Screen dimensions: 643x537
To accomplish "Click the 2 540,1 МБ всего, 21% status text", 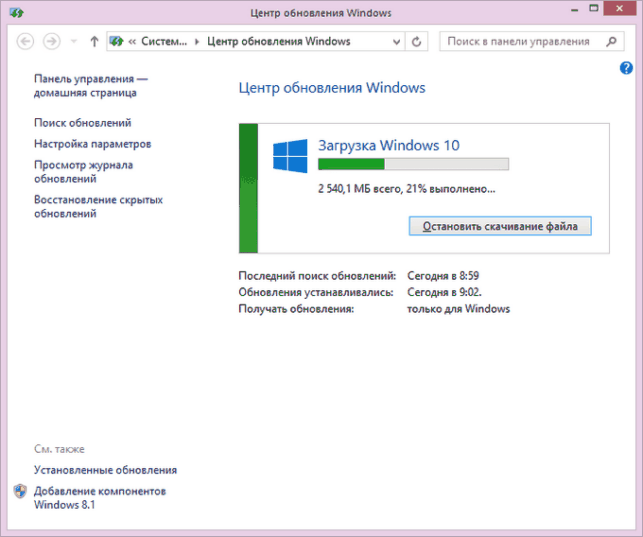I will [x=407, y=189].
